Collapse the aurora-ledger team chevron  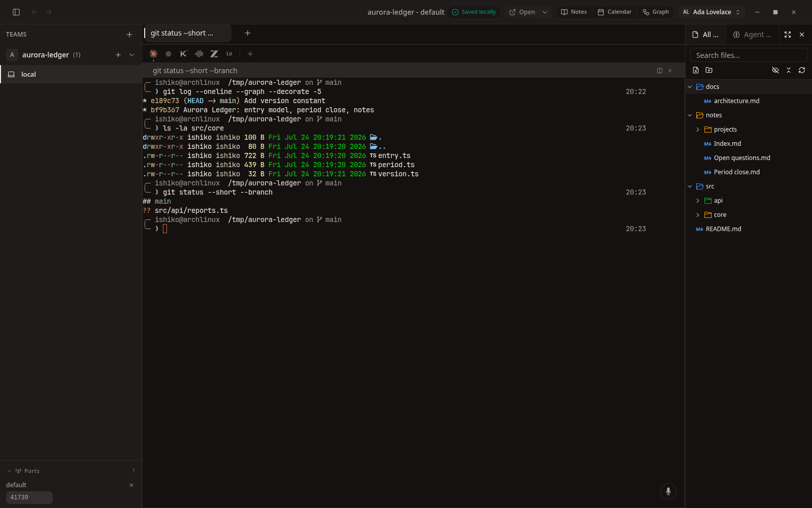[132, 55]
